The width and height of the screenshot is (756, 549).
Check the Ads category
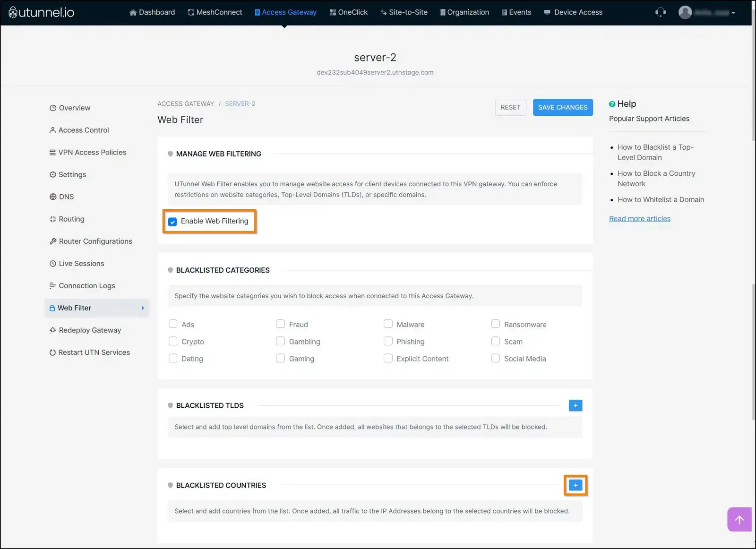(173, 324)
